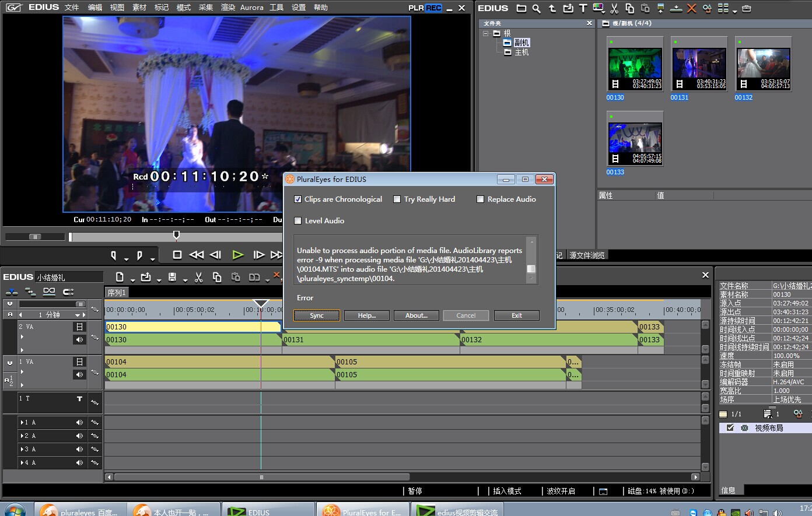Viewport: 812px width, 516px height.
Task: Collapse the 根 root folder tree node
Action: tap(485, 33)
